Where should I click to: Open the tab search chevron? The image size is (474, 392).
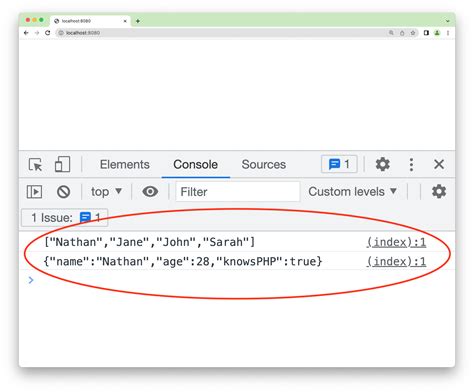(448, 21)
